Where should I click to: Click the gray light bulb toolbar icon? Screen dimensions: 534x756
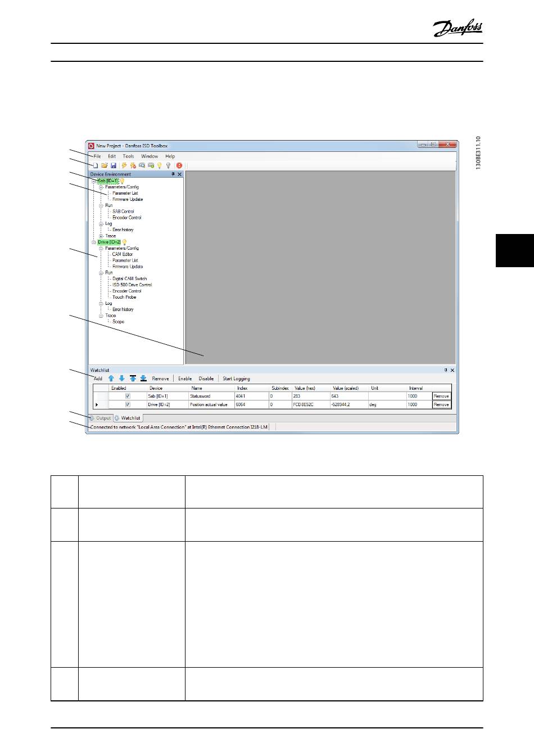pos(168,165)
